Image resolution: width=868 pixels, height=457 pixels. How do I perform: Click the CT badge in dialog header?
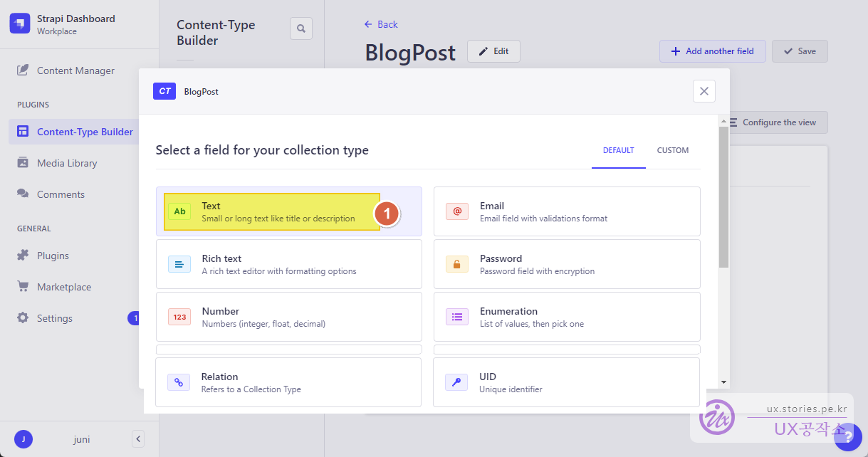[x=164, y=91]
